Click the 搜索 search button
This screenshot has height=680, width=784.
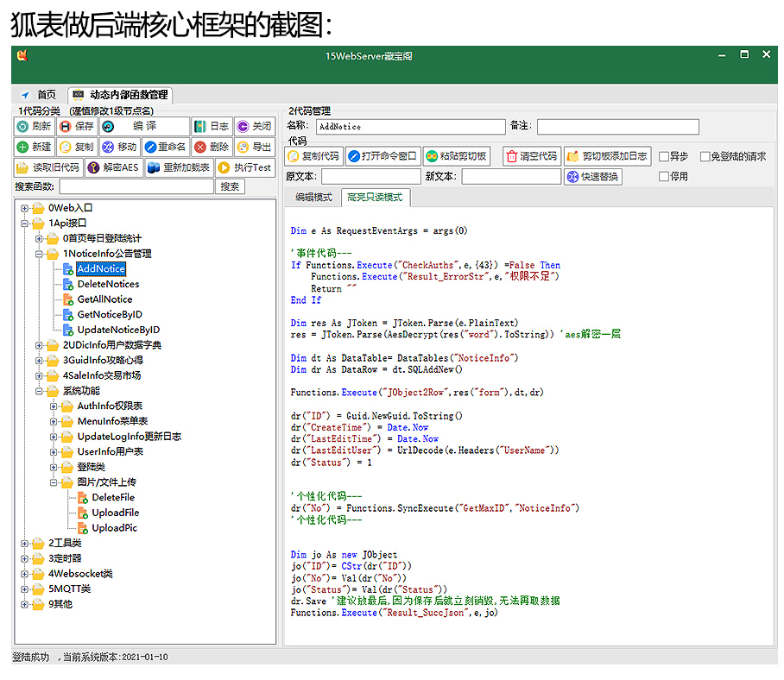tap(230, 187)
